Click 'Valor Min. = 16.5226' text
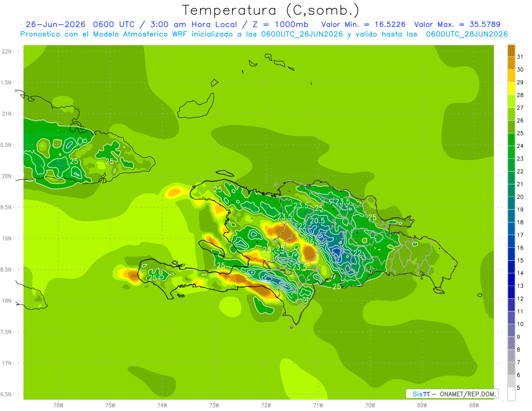532x411 pixels. pyautogui.click(x=364, y=24)
